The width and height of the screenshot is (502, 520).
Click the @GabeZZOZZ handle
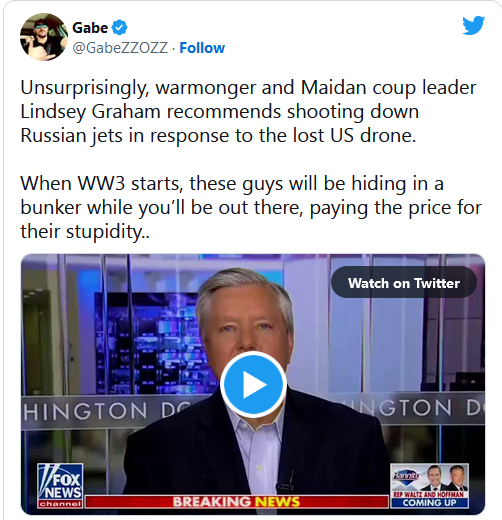(x=120, y=48)
